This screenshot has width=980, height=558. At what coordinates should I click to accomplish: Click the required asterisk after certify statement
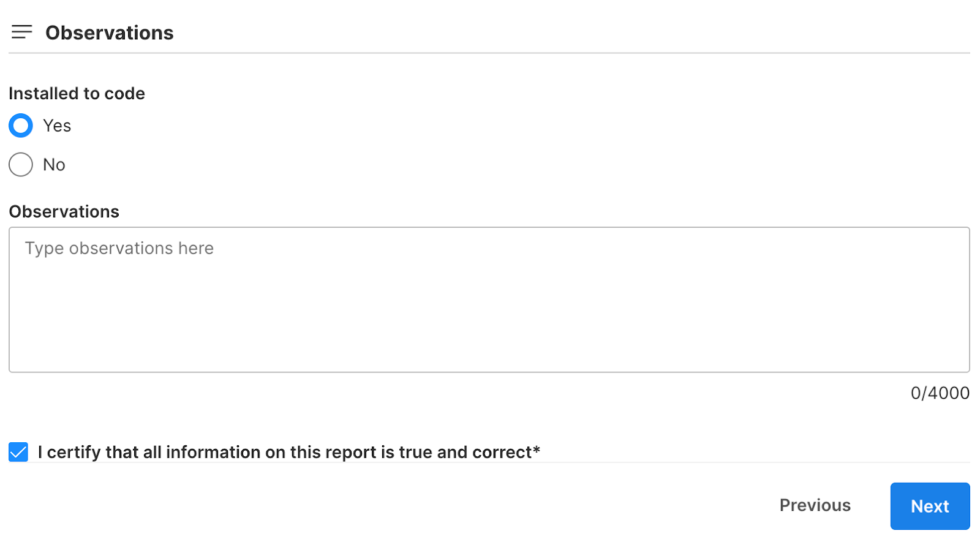point(537,450)
